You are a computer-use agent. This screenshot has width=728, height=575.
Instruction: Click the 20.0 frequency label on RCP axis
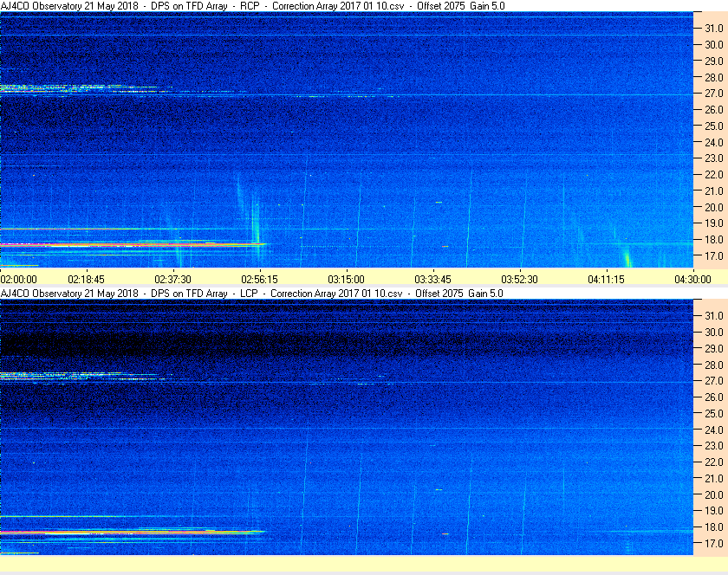[714, 207]
